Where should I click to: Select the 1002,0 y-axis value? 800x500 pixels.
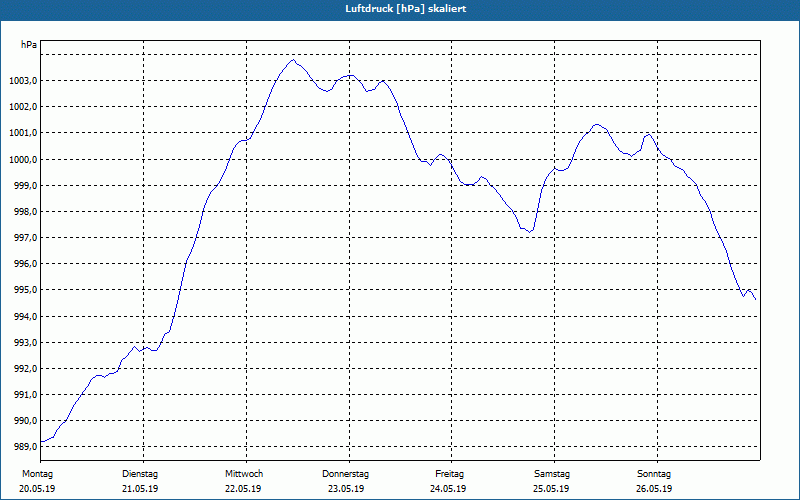(x=23, y=107)
